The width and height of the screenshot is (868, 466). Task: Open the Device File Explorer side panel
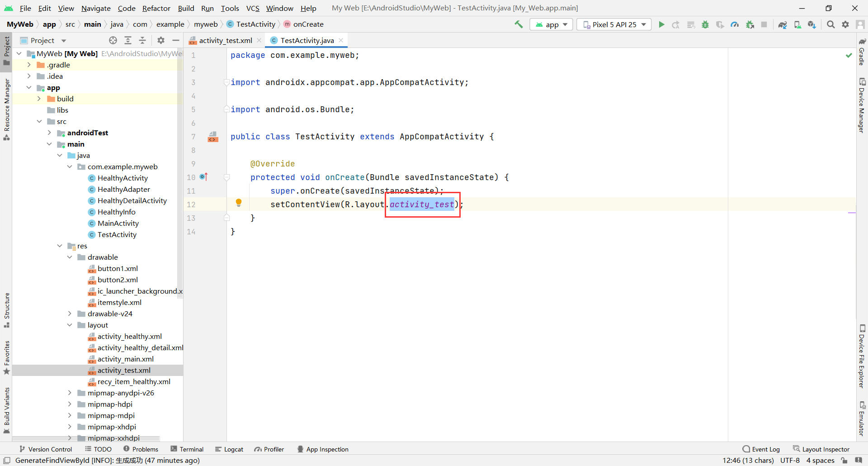point(862,356)
